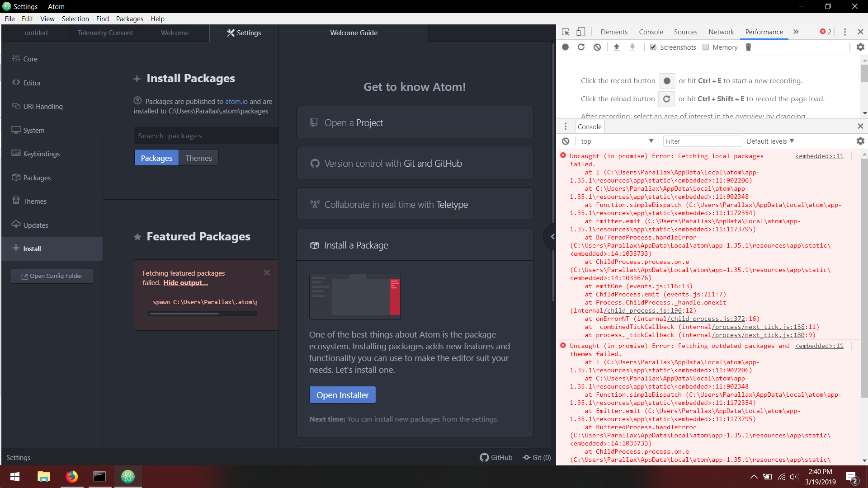Open the GitHub panel from the status bar
The image size is (868, 488).
[496, 457]
